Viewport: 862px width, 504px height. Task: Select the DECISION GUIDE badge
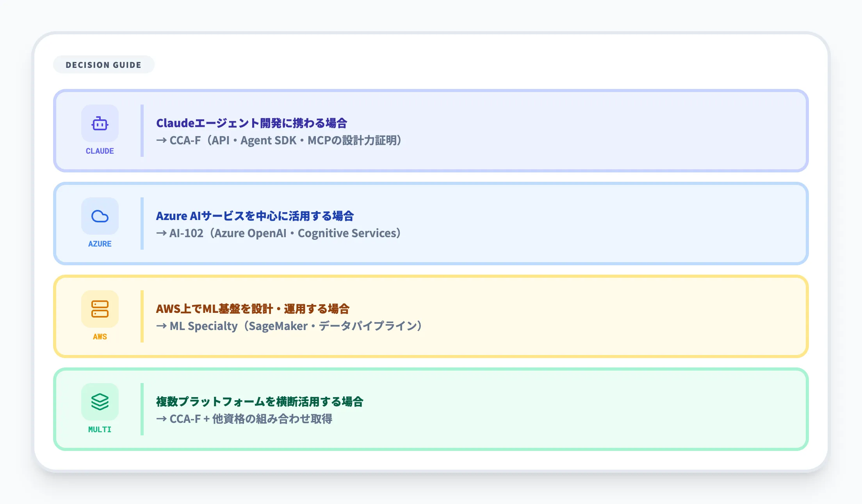pyautogui.click(x=103, y=65)
